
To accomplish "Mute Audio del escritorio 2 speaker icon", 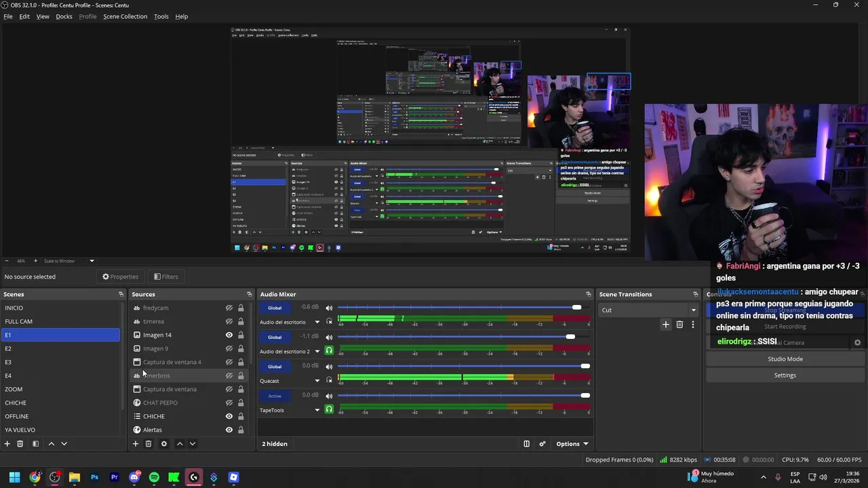I will click(x=329, y=337).
